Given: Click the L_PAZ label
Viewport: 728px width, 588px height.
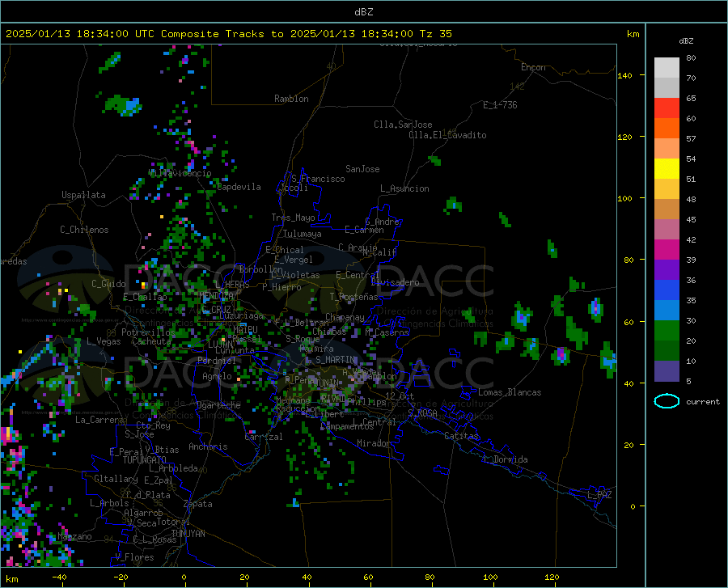Looking at the screenshot, I should coord(599,495).
